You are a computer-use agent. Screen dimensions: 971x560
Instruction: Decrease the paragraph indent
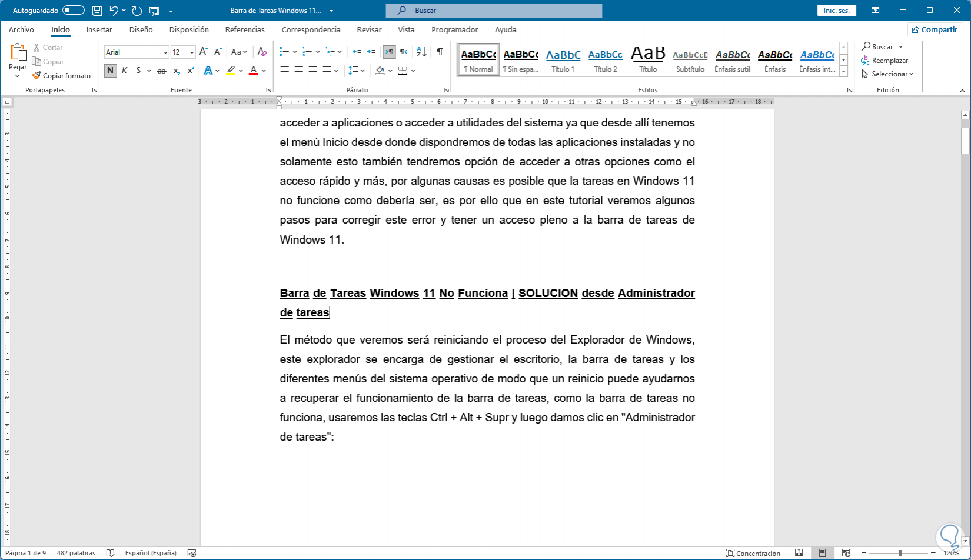tap(357, 52)
